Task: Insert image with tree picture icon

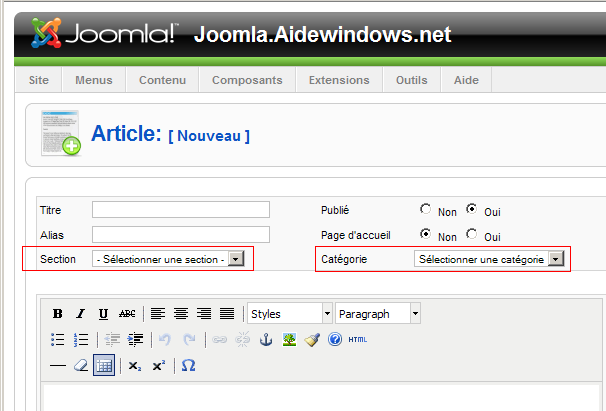Action: 289,339
